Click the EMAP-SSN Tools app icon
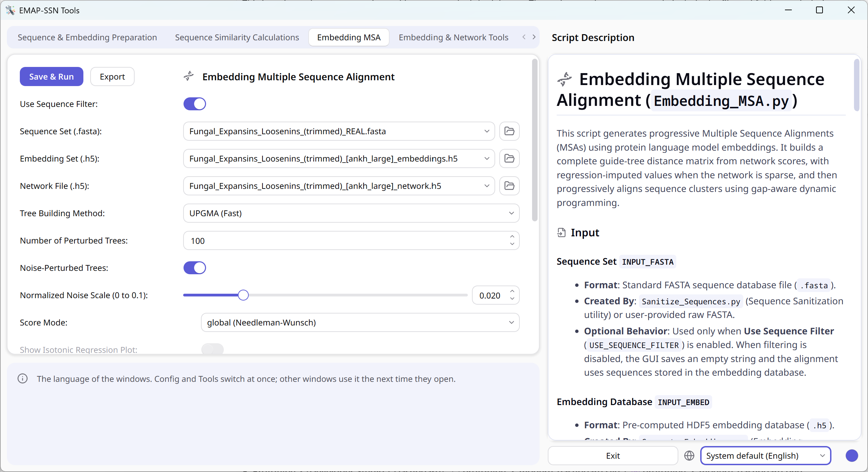868x472 pixels. pyautogui.click(x=10, y=10)
